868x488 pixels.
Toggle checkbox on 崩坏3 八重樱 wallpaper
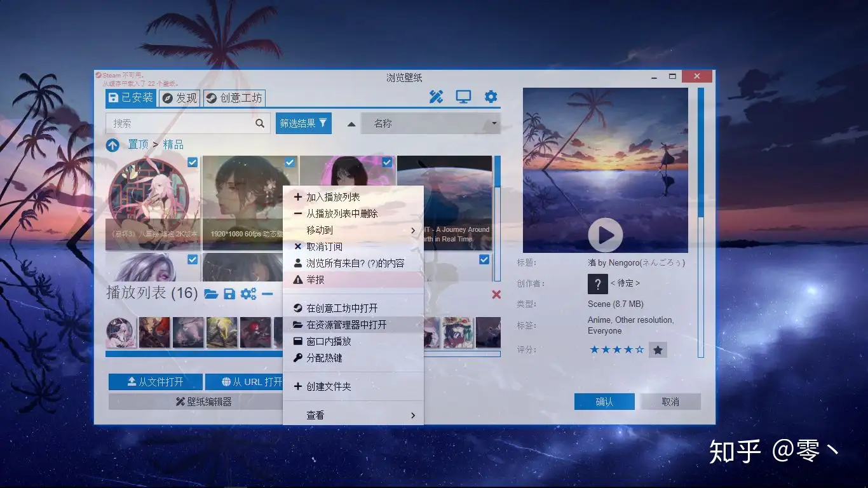[193, 163]
